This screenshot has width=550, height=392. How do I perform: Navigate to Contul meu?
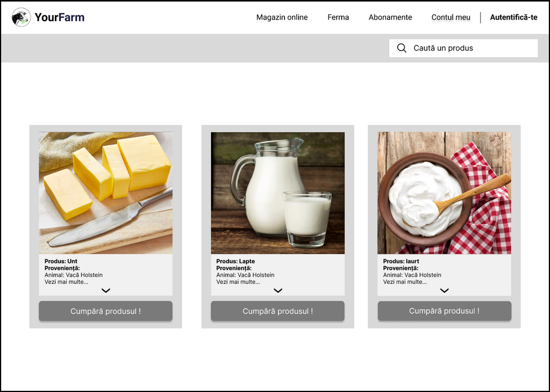[450, 17]
